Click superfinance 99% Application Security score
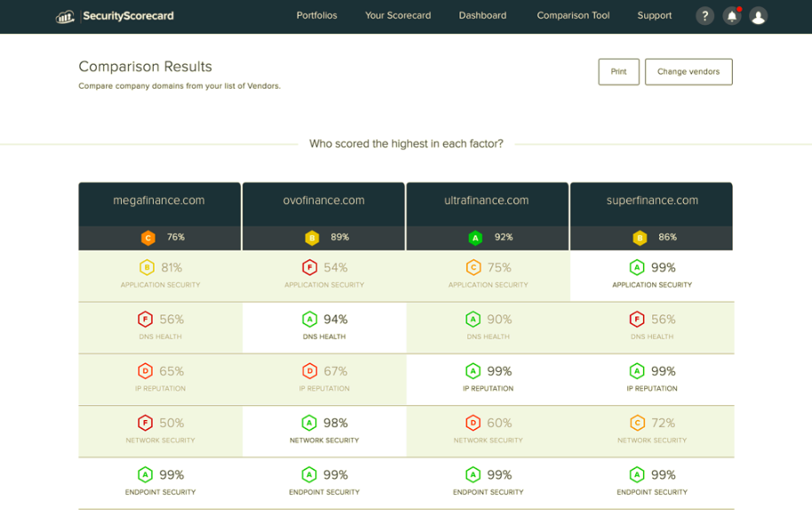The width and height of the screenshot is (812, 516). click(x=664, y=267)
